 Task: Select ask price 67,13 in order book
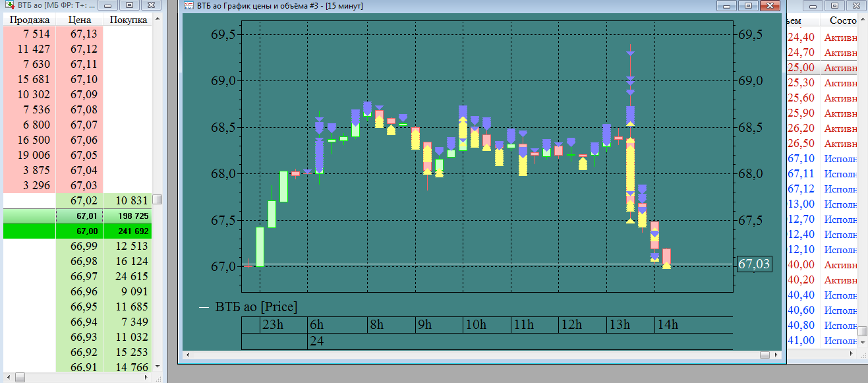[84, 34]
